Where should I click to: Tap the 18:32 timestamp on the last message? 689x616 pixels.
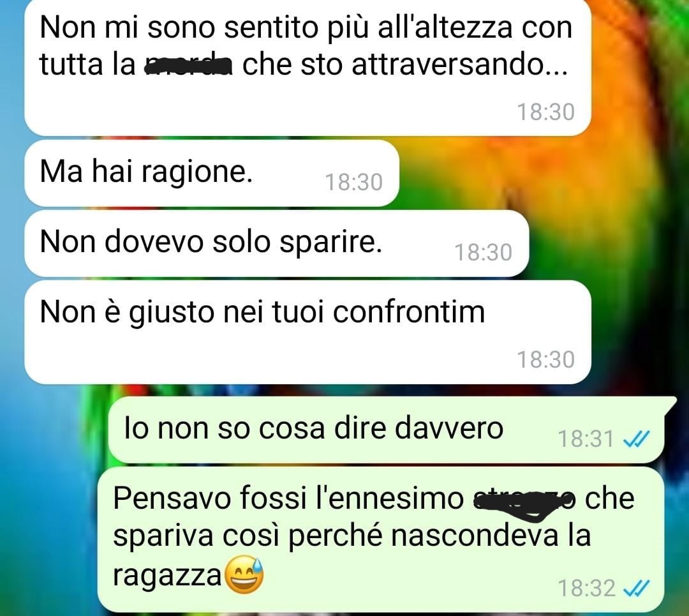586,588
